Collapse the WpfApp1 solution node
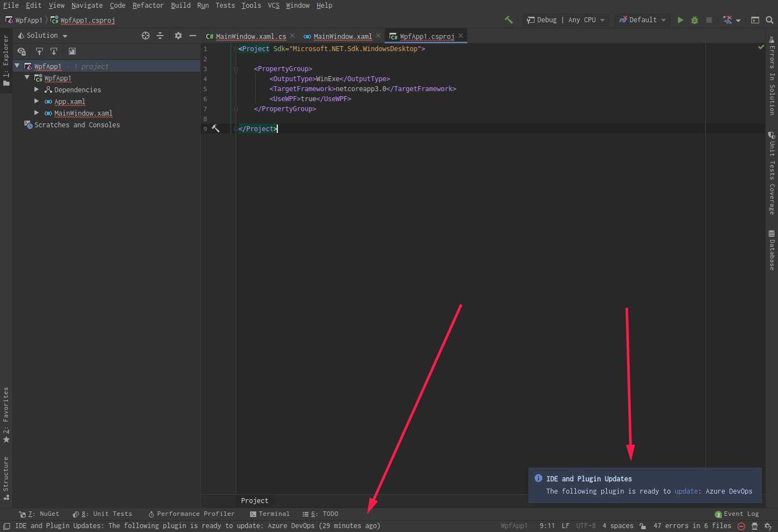778x532 pixels. tap(17, 66)
